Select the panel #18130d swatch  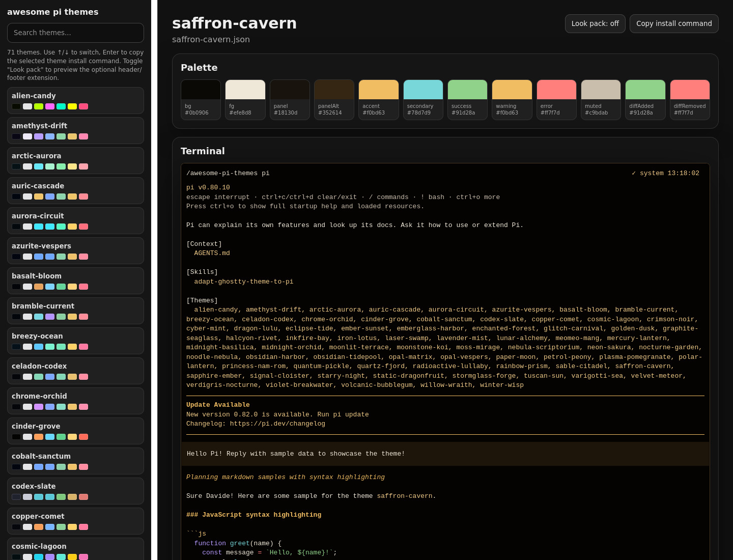pos(290,100)
